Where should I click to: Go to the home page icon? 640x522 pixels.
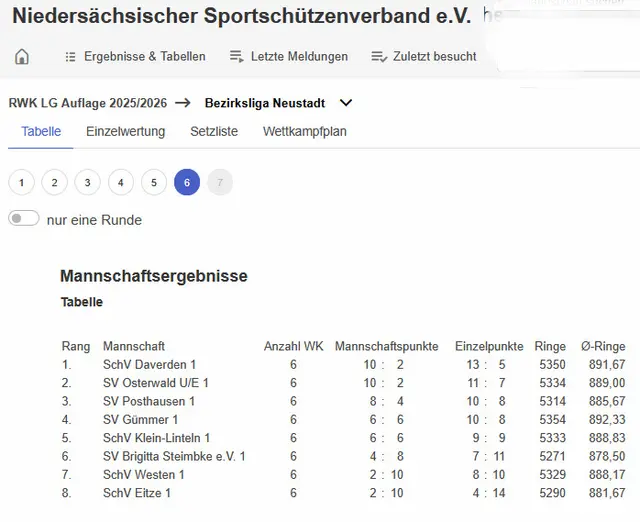point(22,57)
